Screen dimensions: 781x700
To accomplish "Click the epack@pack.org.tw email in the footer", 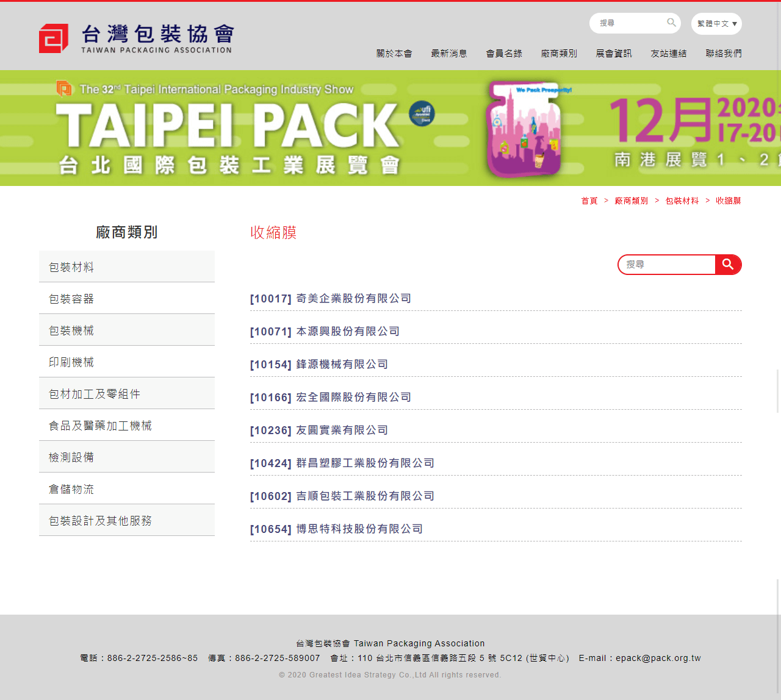I will pos(658,658).
